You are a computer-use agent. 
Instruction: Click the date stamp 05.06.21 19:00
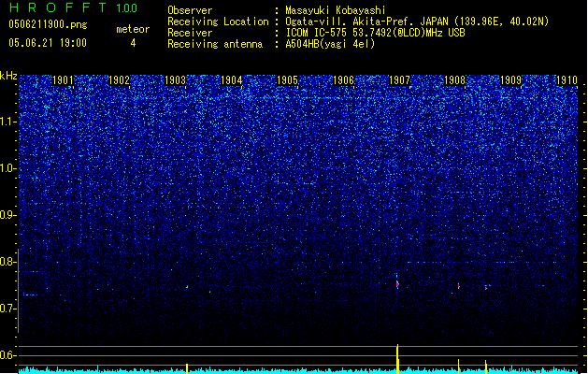(48, 43)
